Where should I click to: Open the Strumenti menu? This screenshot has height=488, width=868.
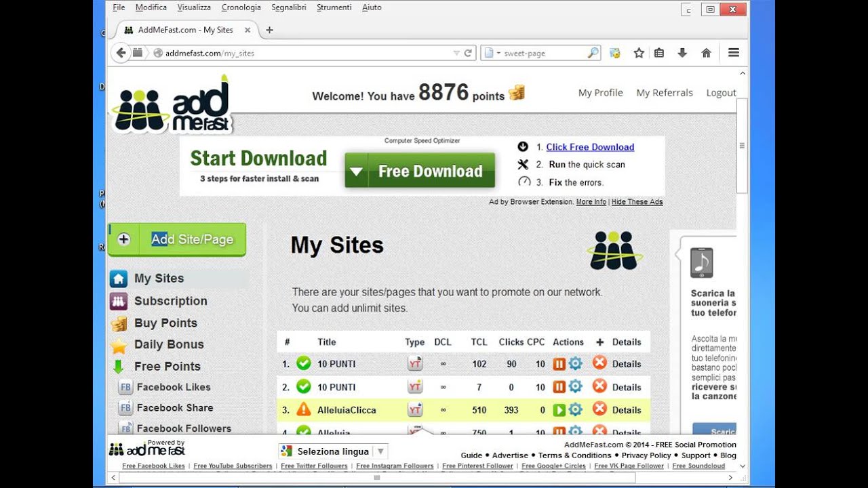coord(334,7)
